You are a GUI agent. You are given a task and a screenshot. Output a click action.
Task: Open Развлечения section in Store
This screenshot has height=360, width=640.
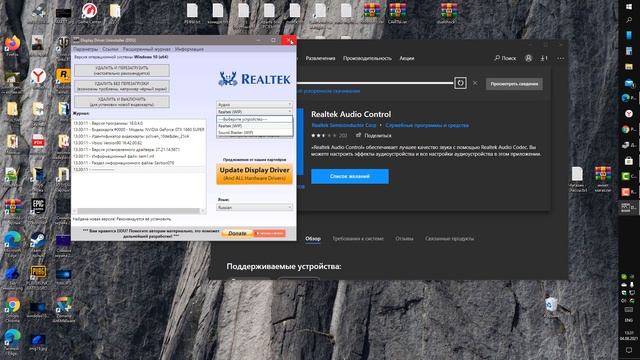[320, 58]
